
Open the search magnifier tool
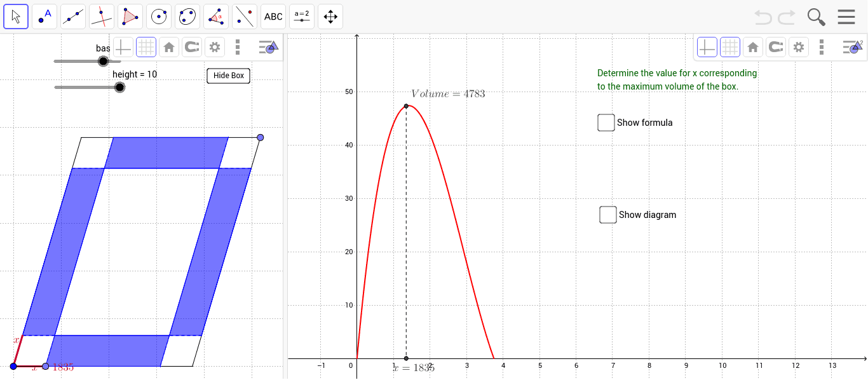[x=816, y=17]
